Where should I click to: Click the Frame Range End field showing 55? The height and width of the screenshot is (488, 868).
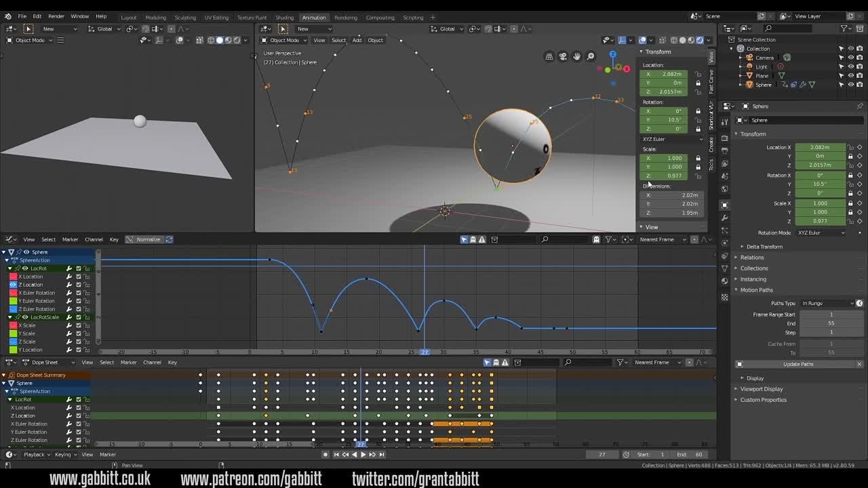point(831,323)
